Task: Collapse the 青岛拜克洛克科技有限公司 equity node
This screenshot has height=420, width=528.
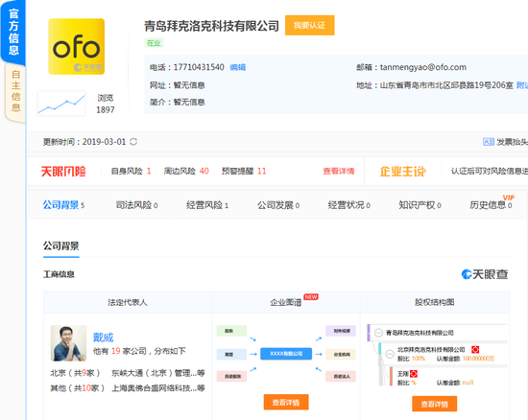Action: (379, 333)
